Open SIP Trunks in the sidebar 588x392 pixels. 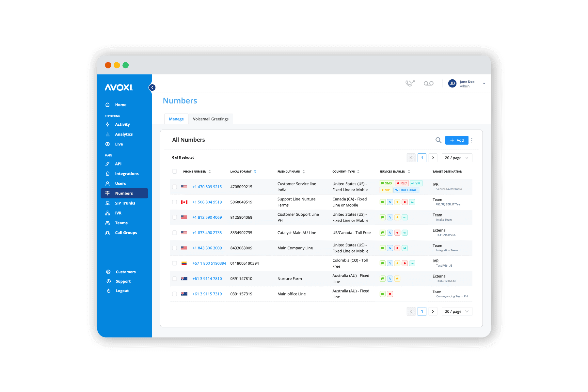pos(124,203)
